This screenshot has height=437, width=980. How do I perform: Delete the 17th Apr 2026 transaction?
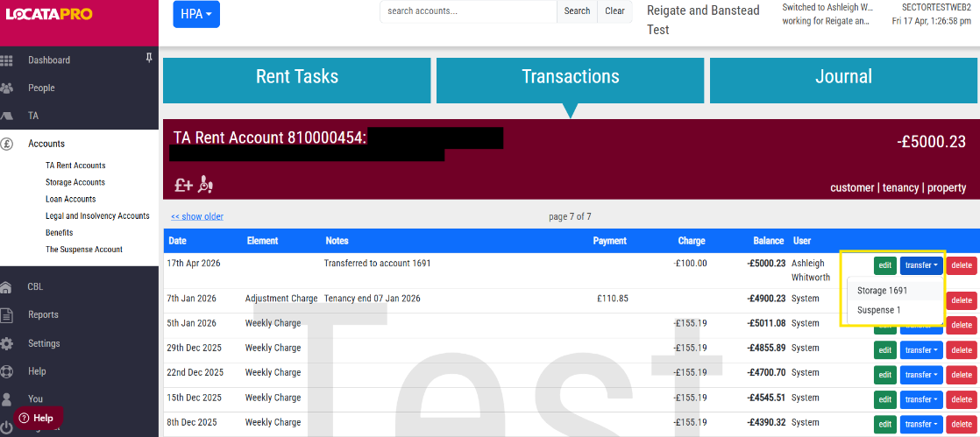click(962, 265)
